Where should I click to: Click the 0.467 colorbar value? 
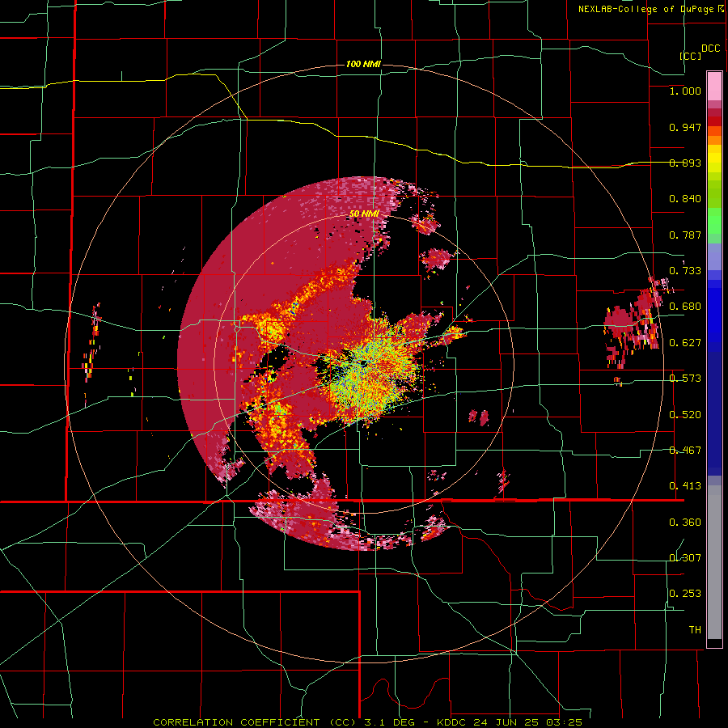click(x=685, y=451)
